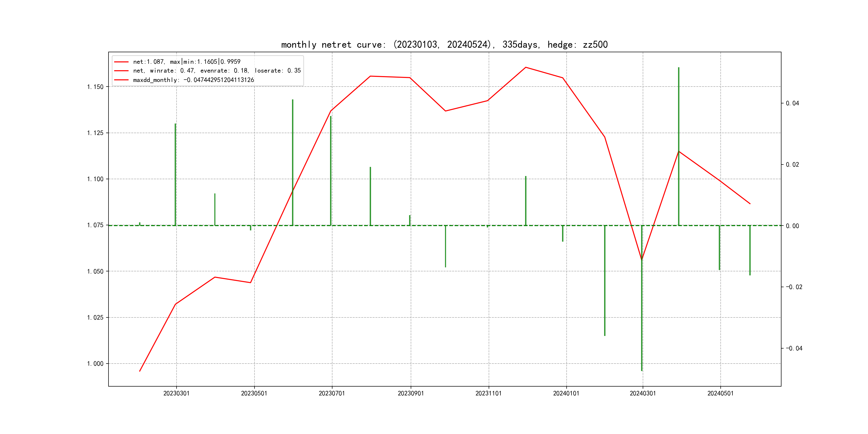
Task: Click the x-axis label 20230301
Action: (176, 393)
